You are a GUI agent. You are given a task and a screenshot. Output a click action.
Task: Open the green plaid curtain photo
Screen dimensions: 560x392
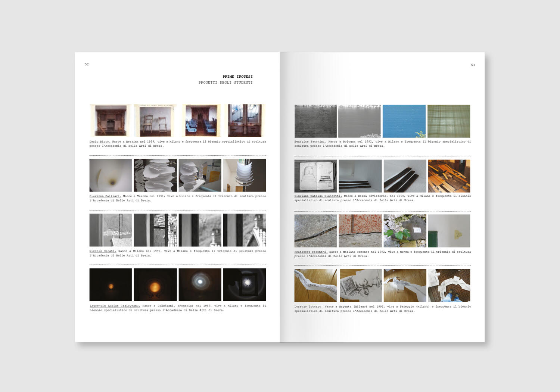(449, 121)
